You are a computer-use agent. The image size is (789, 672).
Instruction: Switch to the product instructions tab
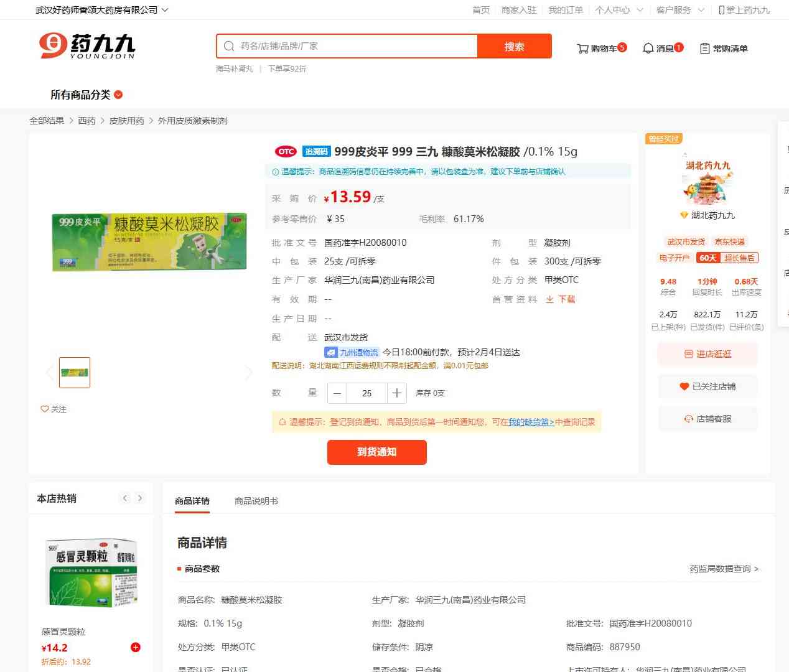coord(256,501)
